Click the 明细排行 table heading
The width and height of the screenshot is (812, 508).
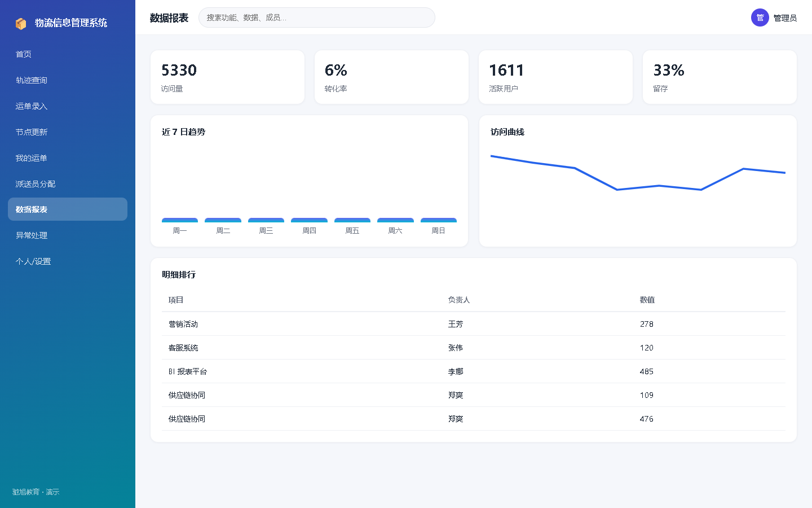click(179, 275)
